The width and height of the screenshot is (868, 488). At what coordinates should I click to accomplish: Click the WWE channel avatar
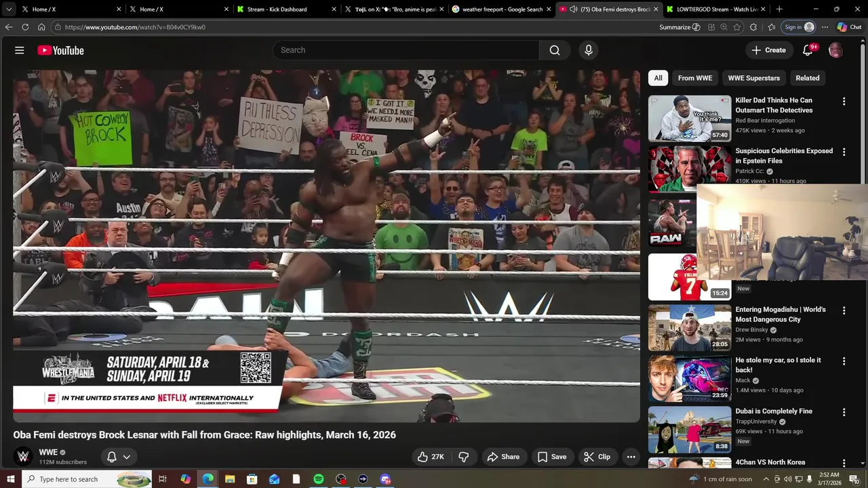tap(23, 457)
